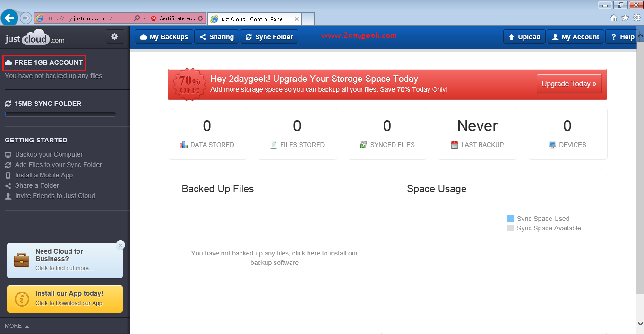Screen dimensions: 644x334
Task: Close the Need Cloud for Business popup
Action: click(x=120, y=245)
